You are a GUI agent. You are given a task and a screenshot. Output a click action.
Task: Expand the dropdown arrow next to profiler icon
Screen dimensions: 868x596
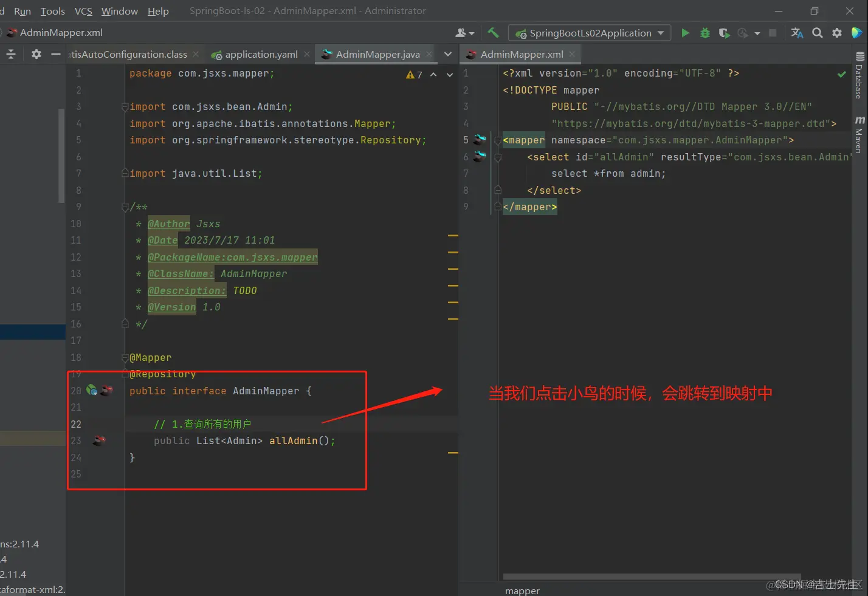(x=757, y=33)
